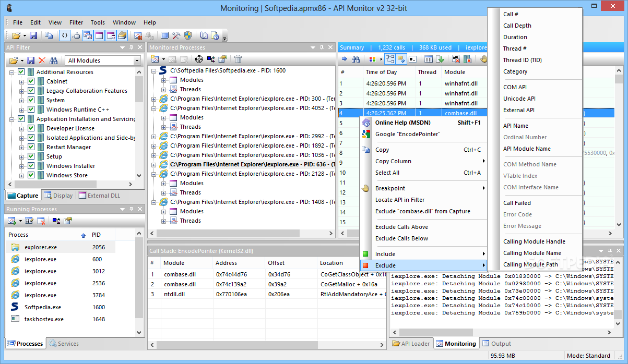Select Online Help (MSDN) in context menu
Image resolution: width=628 pixels, height=364 pixels.
tap(423, 123)
